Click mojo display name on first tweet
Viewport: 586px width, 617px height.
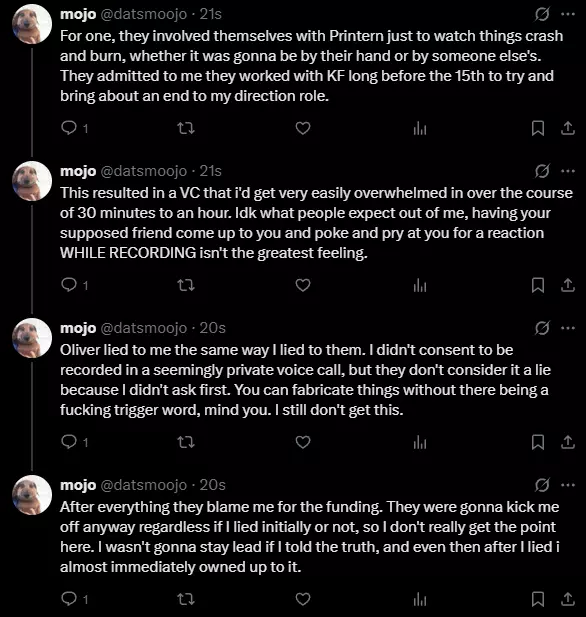coord(78,15)
